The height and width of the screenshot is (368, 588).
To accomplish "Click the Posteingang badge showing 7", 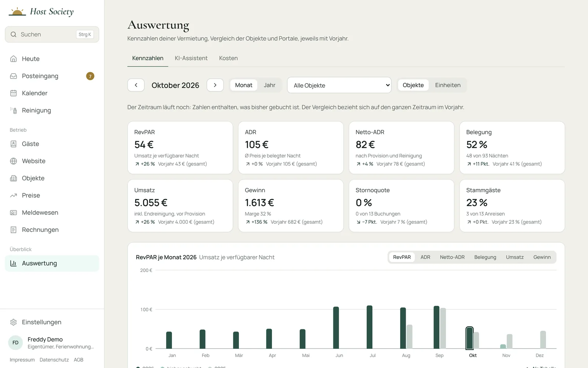I will (x=90, y=76).
